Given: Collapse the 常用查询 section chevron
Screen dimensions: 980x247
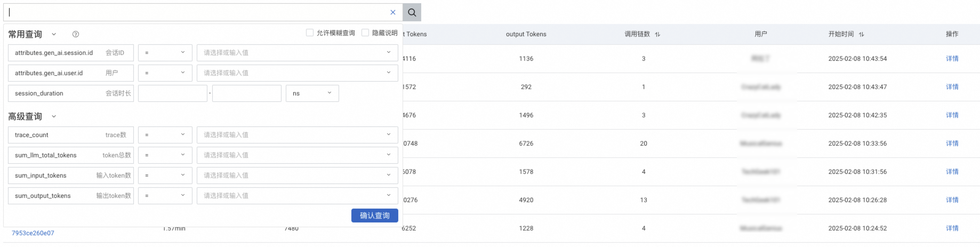Looking at the screenshot, I should click(x=54, y=34).
